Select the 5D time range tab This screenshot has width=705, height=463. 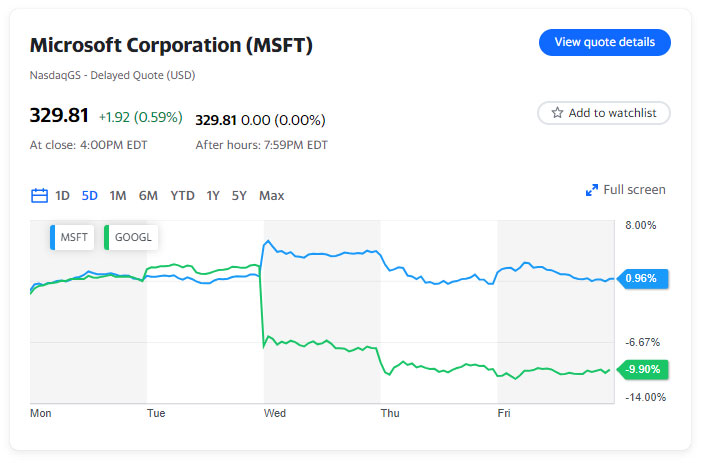pos(90,196)
